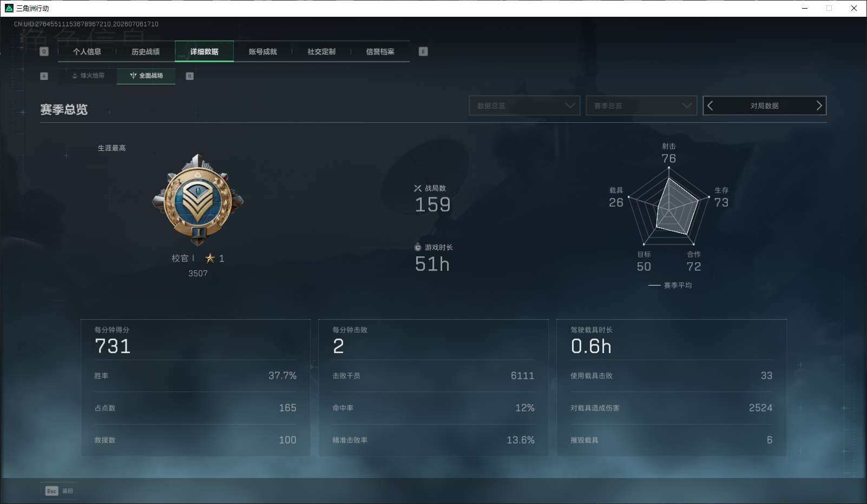Viewport: 867px width, 504px height.
Task: Click the 三角洲行动 app icon in title bar
Action: click(x=9, y=8)
